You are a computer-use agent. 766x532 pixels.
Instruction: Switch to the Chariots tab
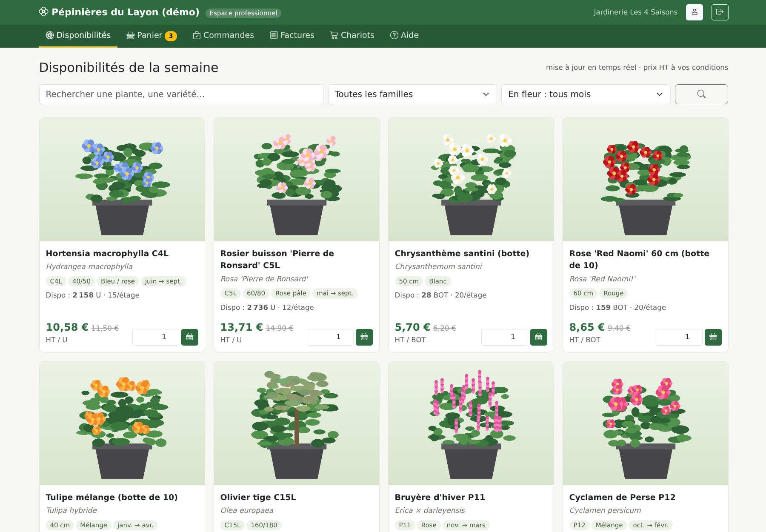click(352, 35)
